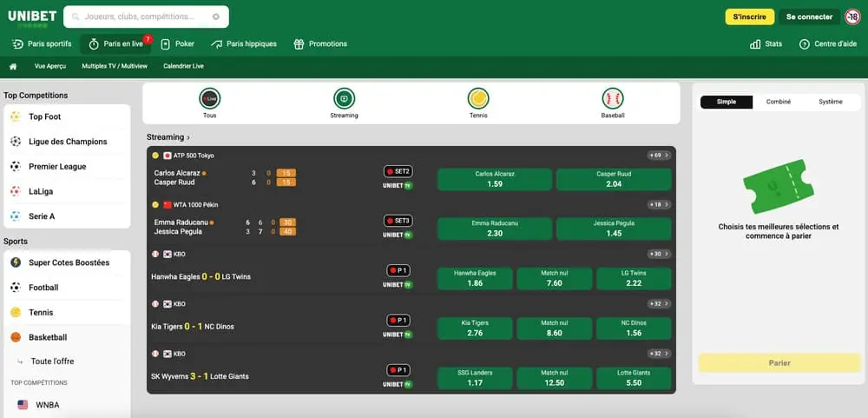The image size is (868, 418).
Task: Expand the Streaming section header arrow
Action: 188,137
